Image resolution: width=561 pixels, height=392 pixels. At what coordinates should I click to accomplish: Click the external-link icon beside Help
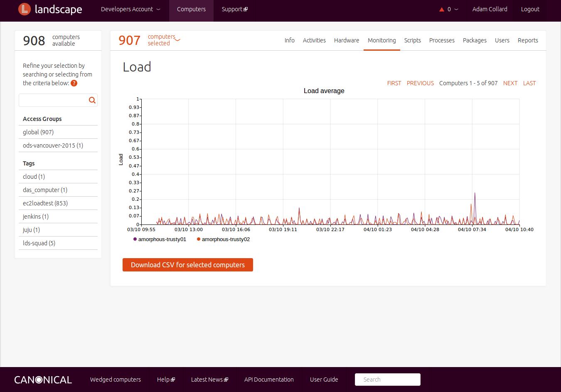pyautogui.click(x=173, y=380)
